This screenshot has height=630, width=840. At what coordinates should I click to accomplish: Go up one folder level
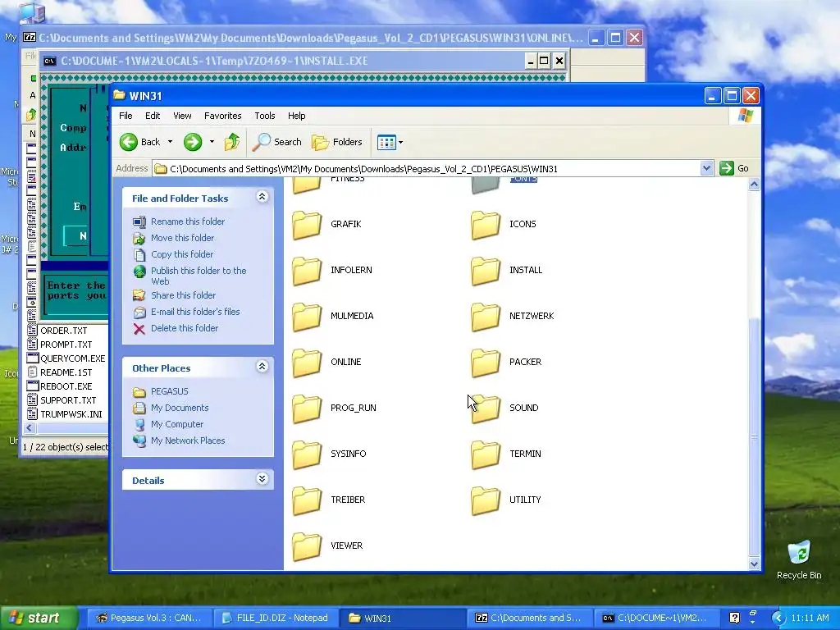coord(232,142)
